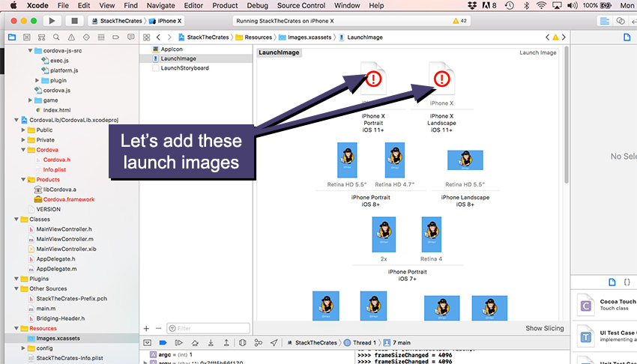Open the Debug menu
The width and height of the screenshot is (637, 364).
click(258, 6)
